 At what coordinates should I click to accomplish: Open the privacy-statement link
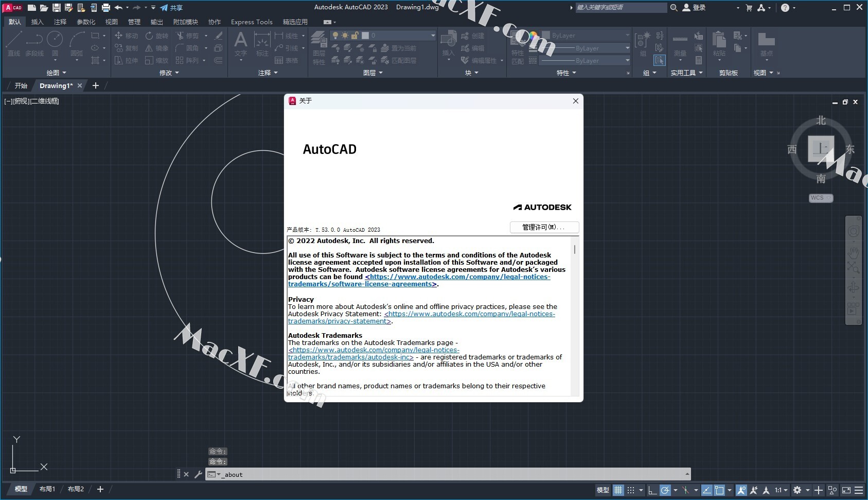[421, 317]
